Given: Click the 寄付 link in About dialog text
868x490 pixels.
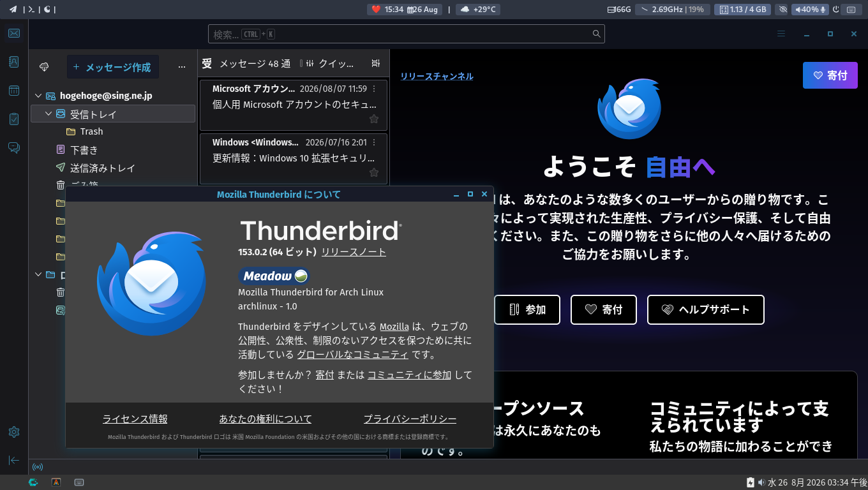Looking at the screenshot, I should tap(325, 375).
